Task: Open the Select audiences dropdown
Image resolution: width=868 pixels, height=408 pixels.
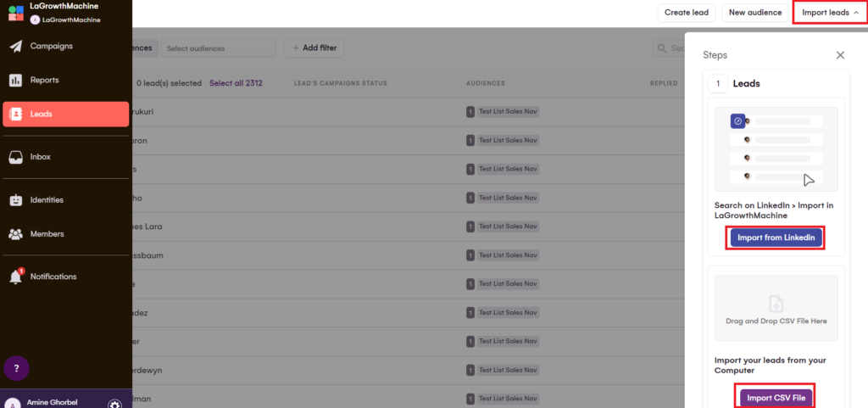Action: 218,48
